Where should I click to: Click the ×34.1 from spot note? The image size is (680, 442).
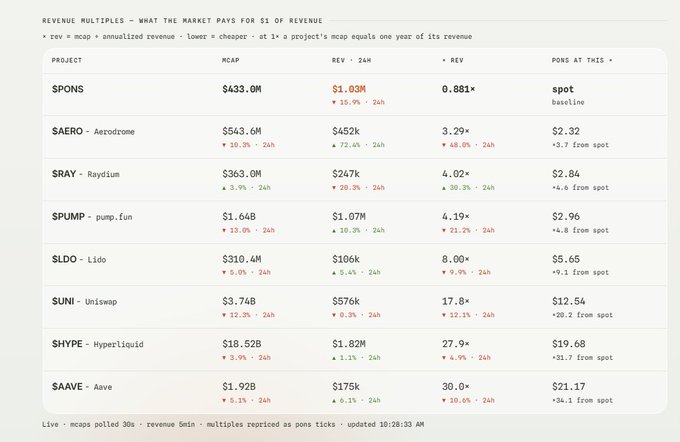coord(582,400)
